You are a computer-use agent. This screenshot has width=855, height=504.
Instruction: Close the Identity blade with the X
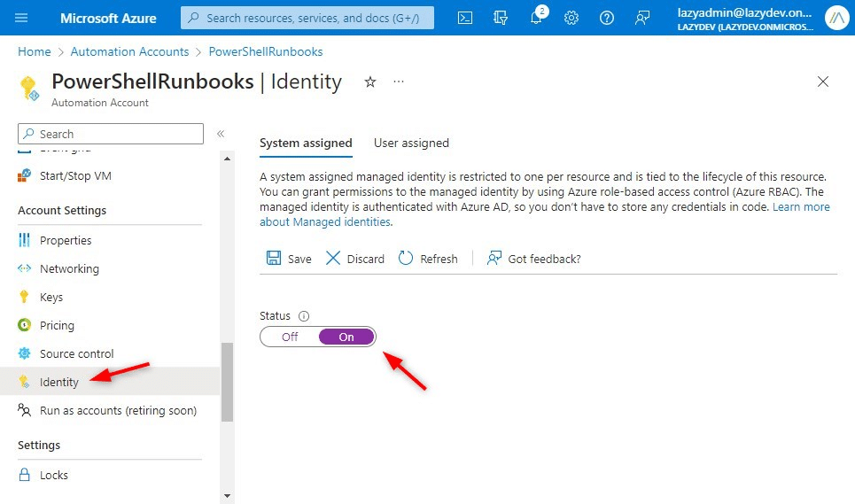click(823, 81)
